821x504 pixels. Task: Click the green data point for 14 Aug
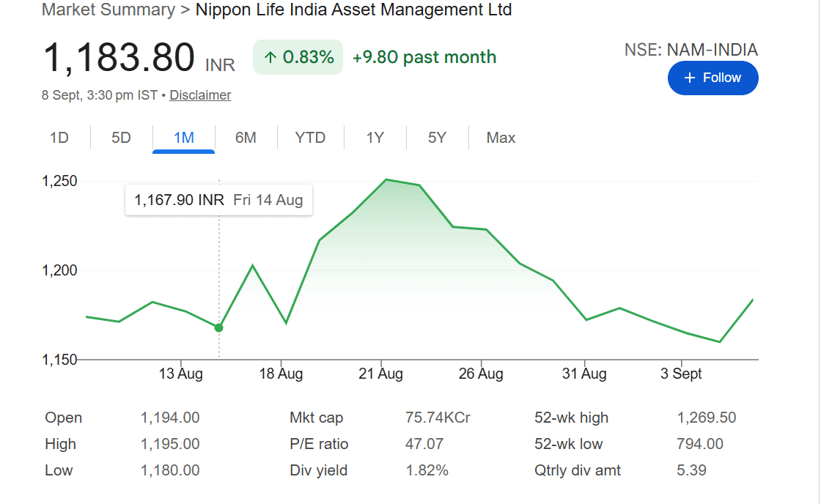coord(219,327)
